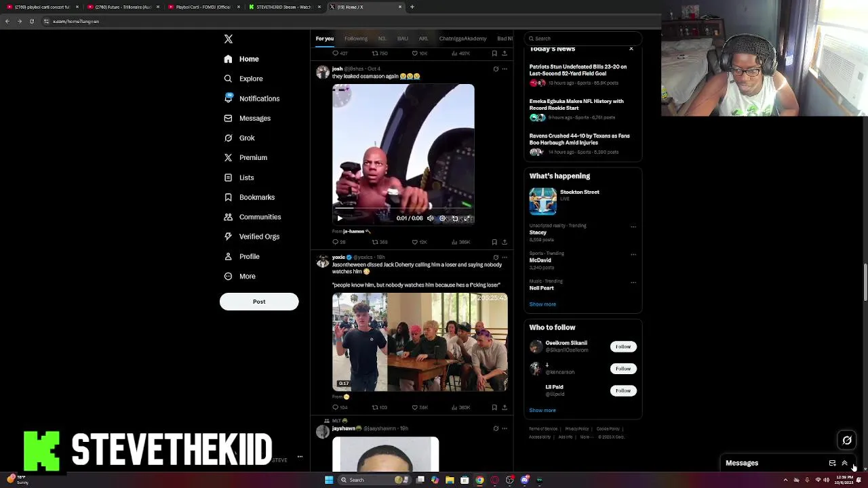This screenshot has height=488, width=868.
Task: Open the Bookmarks icon in sidebar
Action: (228, 197)
